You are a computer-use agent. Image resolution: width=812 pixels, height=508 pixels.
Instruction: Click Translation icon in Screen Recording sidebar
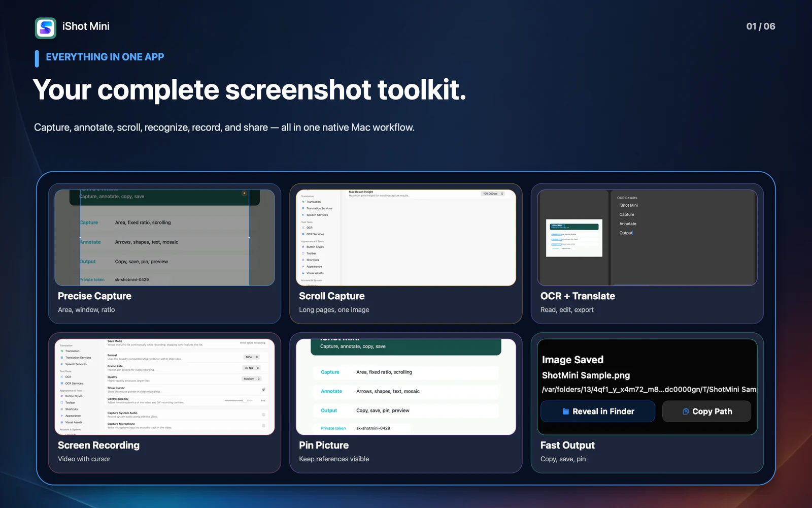click(62, 351)
